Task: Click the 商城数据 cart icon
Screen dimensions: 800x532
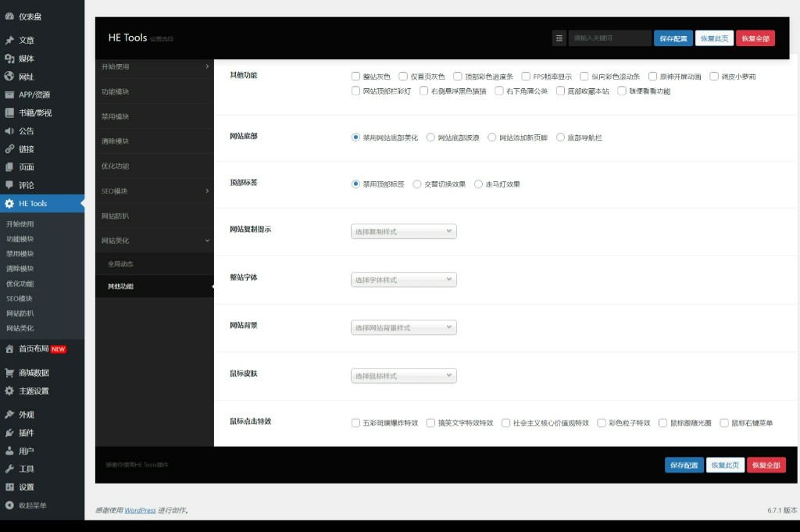Action: (x=9, y=373)
